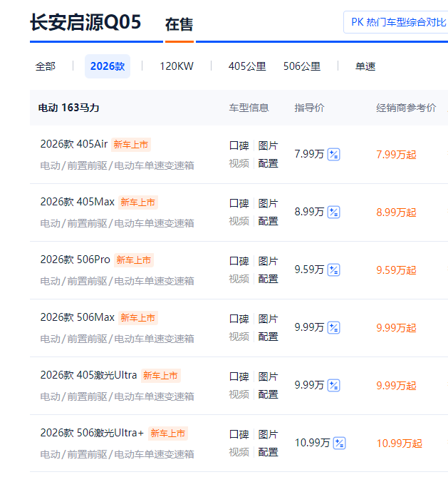
Task: Open 2026款 405Air model link
Action: (74, 144)
